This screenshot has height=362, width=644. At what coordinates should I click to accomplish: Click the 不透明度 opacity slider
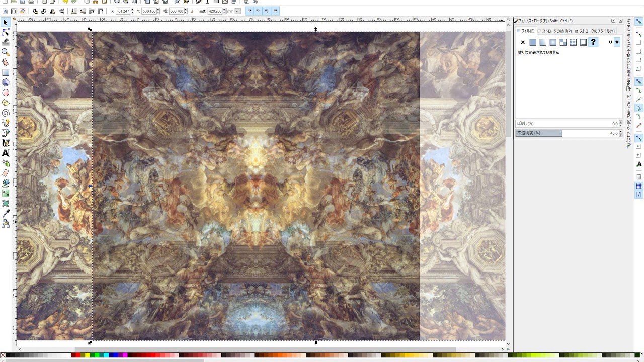(567, 133)
